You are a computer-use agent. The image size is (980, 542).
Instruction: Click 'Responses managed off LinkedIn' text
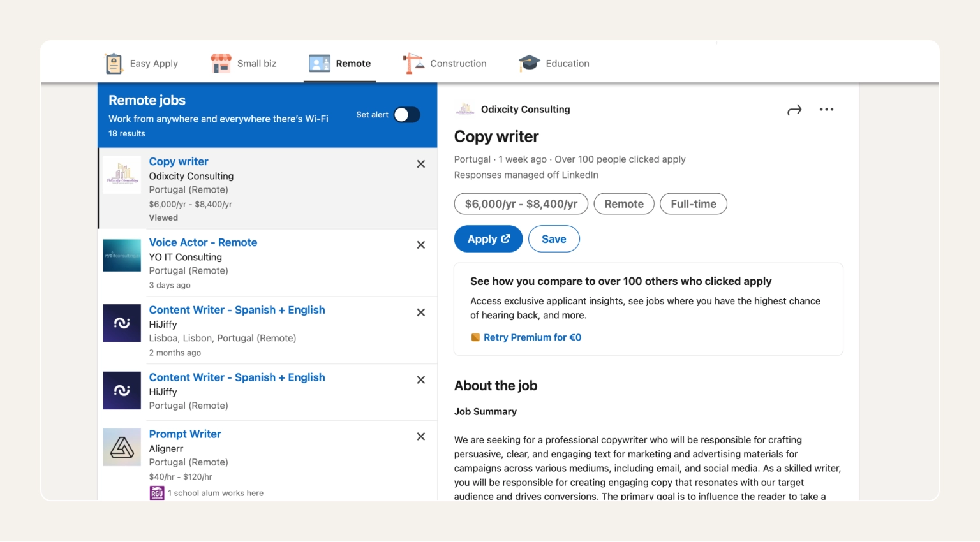point(526,175)
